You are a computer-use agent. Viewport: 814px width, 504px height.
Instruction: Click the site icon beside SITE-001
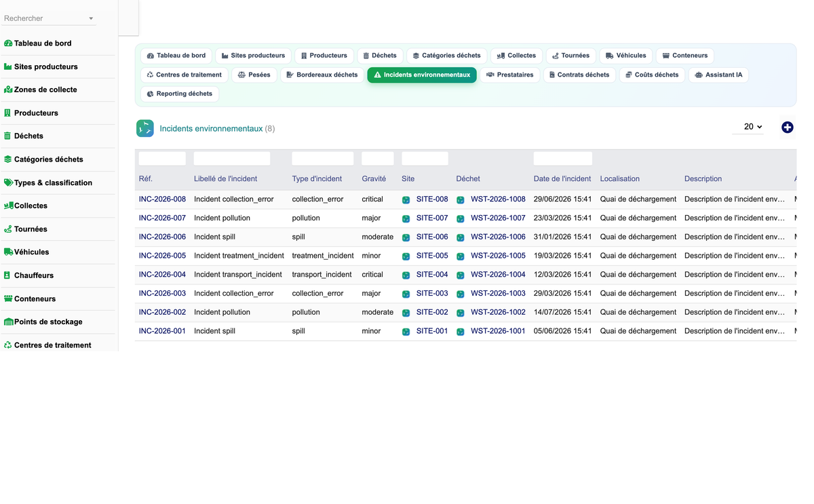coord(406,332)
